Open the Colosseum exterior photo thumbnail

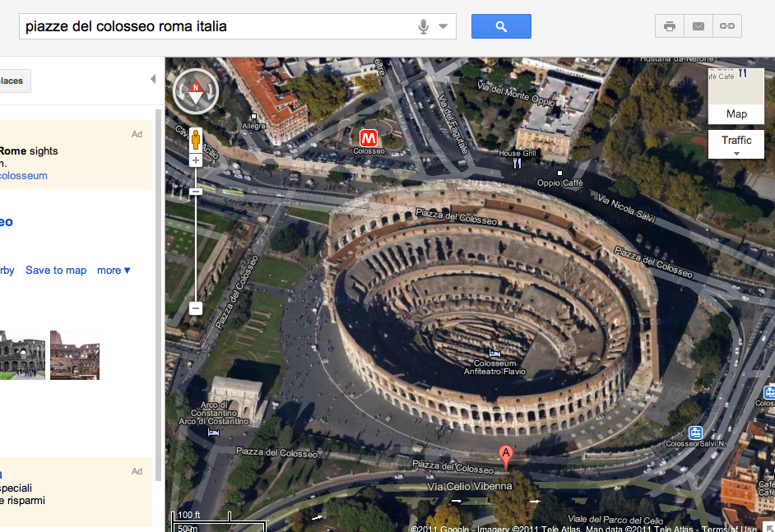pyautogui.click(x=22, y=355)
